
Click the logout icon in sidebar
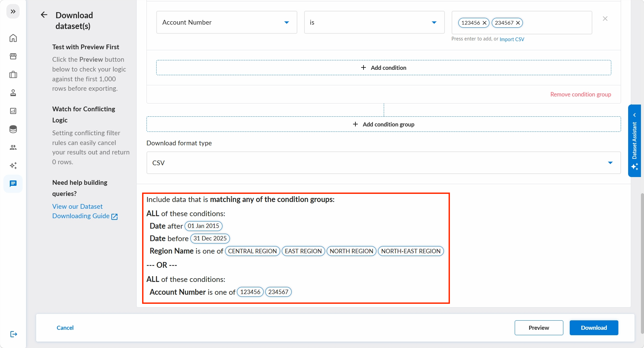(14, 334)
